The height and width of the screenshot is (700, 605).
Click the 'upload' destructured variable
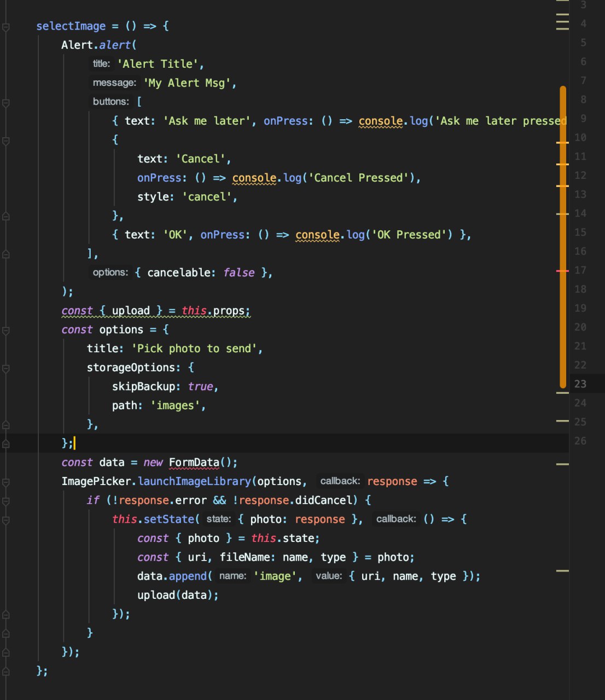point(131,311)
